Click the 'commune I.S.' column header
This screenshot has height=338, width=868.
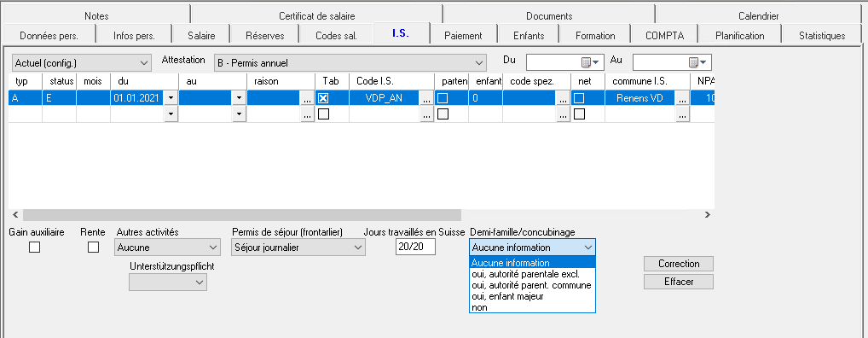pos(647,81)
